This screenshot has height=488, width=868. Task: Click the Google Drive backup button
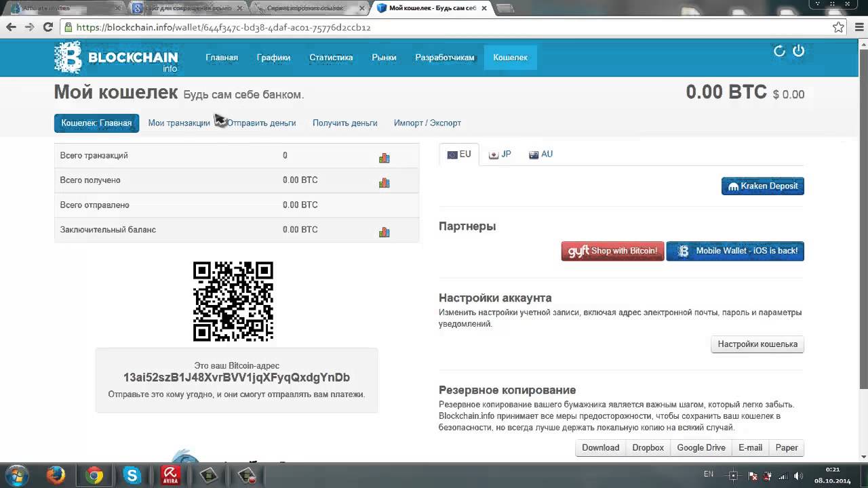[x=701, y=448]
